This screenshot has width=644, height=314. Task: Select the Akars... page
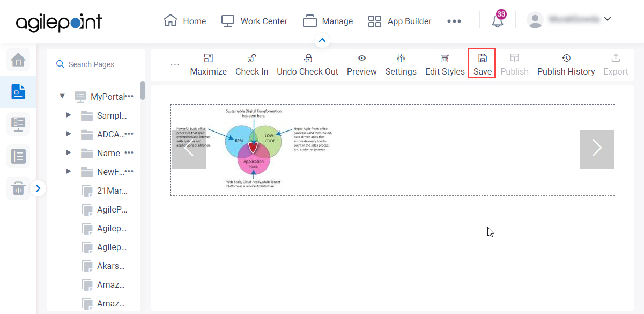[104, 266]
